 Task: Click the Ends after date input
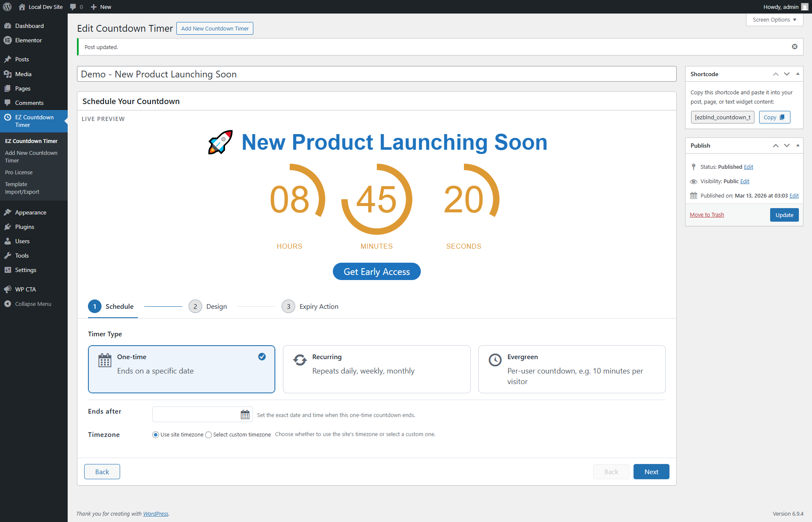tap(195, 415)
